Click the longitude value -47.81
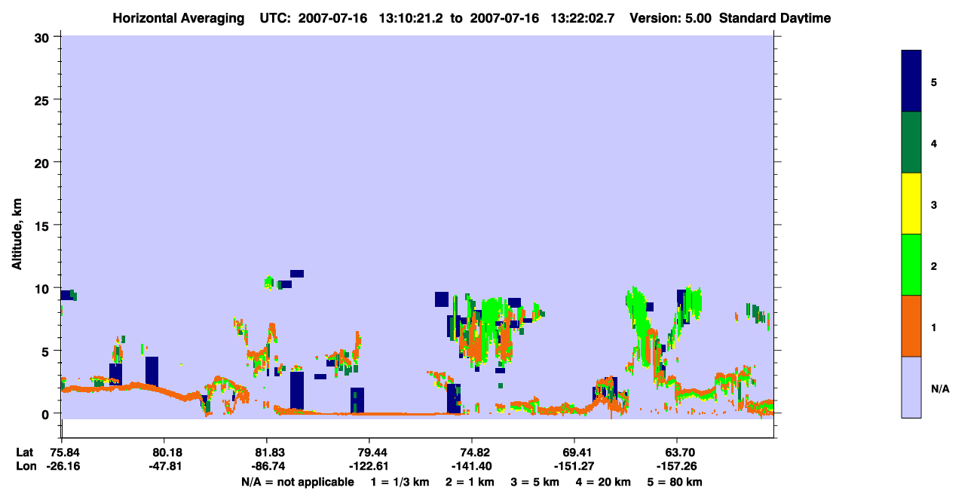 [164, 466]
